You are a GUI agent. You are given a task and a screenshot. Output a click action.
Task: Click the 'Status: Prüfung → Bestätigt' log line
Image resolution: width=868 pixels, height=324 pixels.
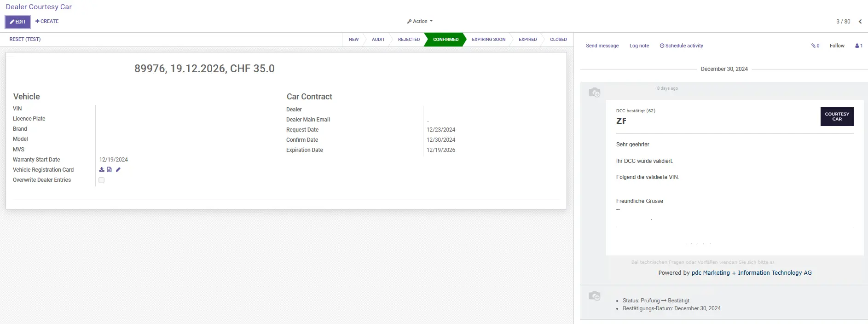pos(656,301)
